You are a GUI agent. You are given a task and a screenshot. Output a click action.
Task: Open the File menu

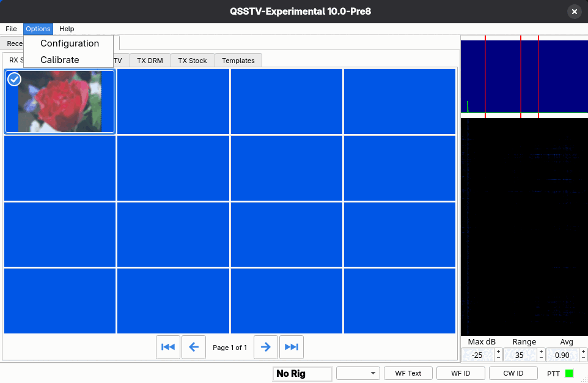click(11, 29)
